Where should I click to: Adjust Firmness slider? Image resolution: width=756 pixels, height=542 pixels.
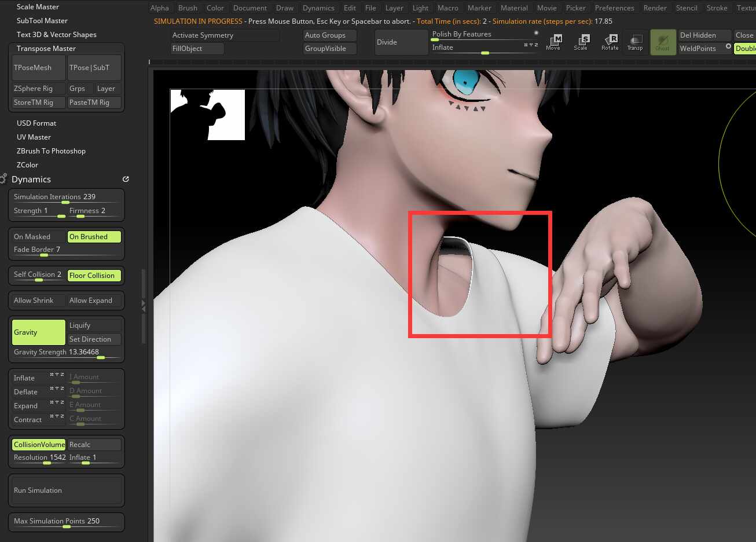94,211
